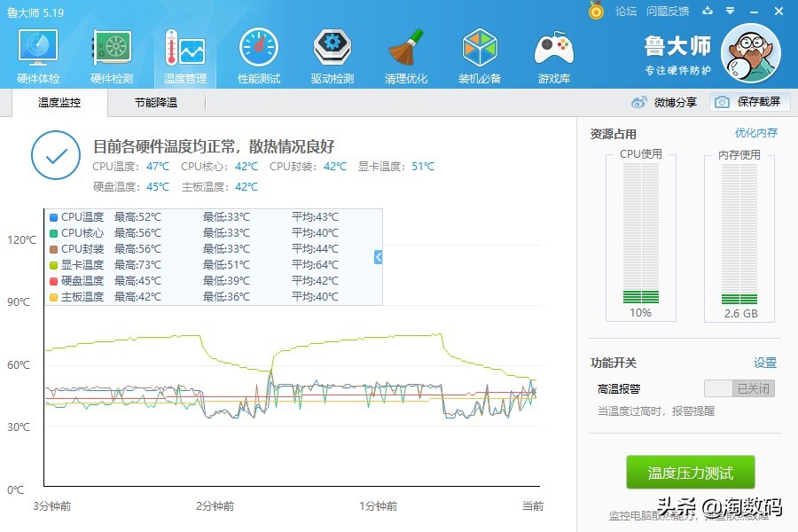Toggle the CPU温度 legend color square
The image size is (798, 532).
tap(51, 215)
